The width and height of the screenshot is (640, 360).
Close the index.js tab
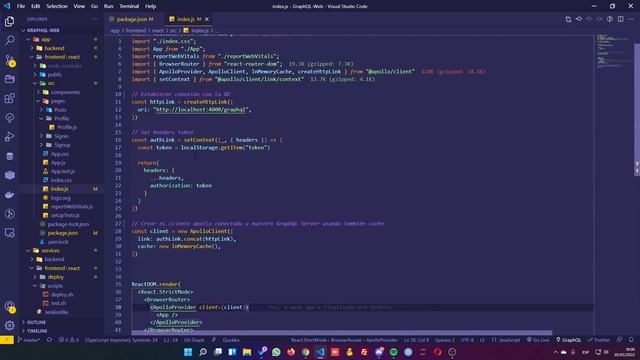pos(207,19)
